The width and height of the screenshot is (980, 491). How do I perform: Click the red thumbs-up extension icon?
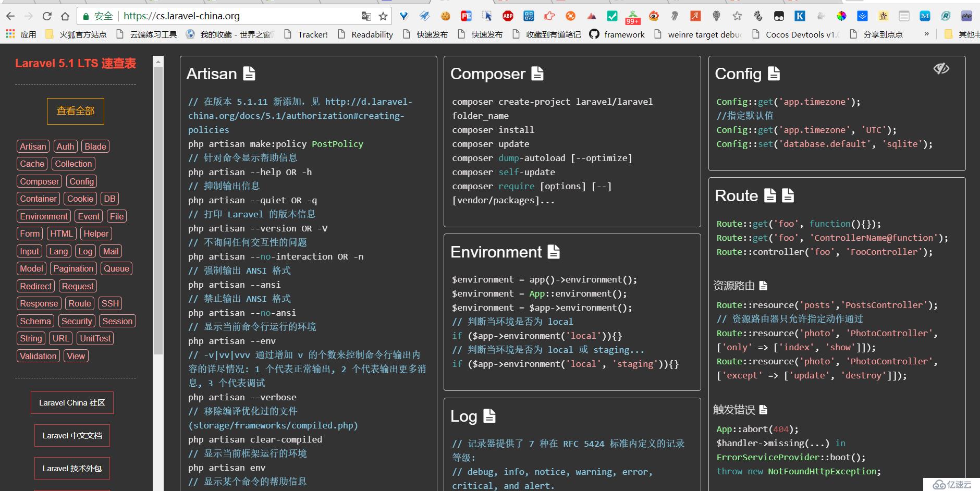point(549,16)
